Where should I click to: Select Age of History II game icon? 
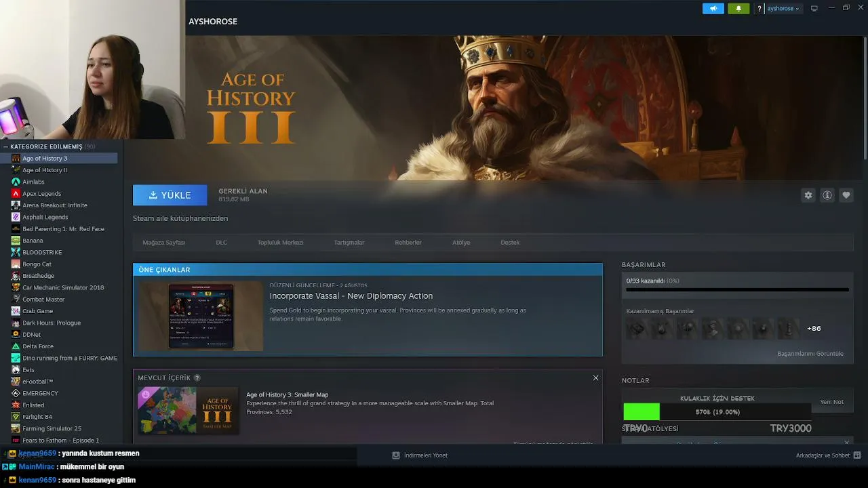[x=16, y=170]
